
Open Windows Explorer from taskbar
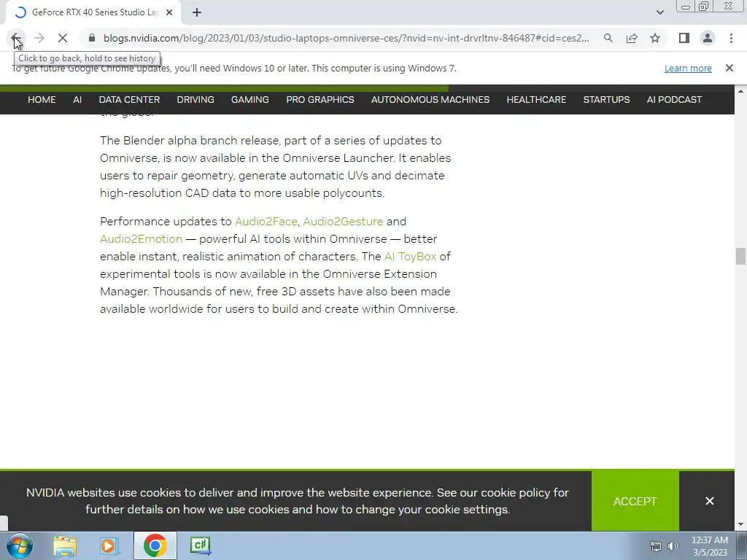(x=65, y=545)
